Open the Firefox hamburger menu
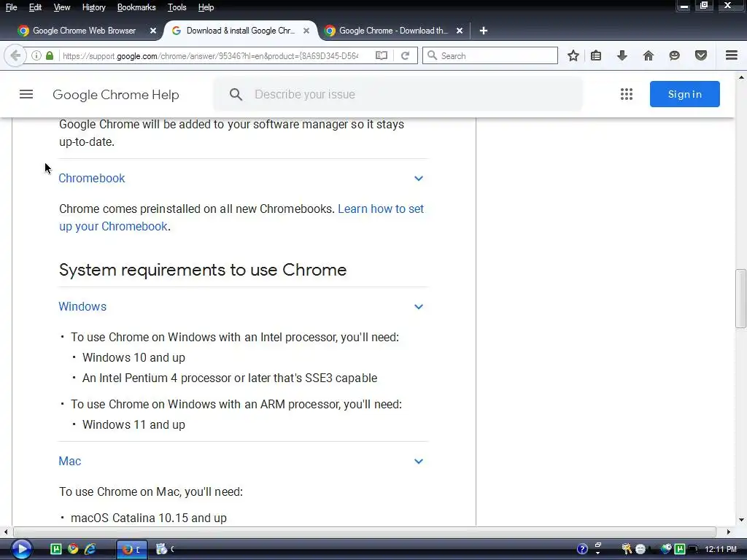 coord(732,55)
